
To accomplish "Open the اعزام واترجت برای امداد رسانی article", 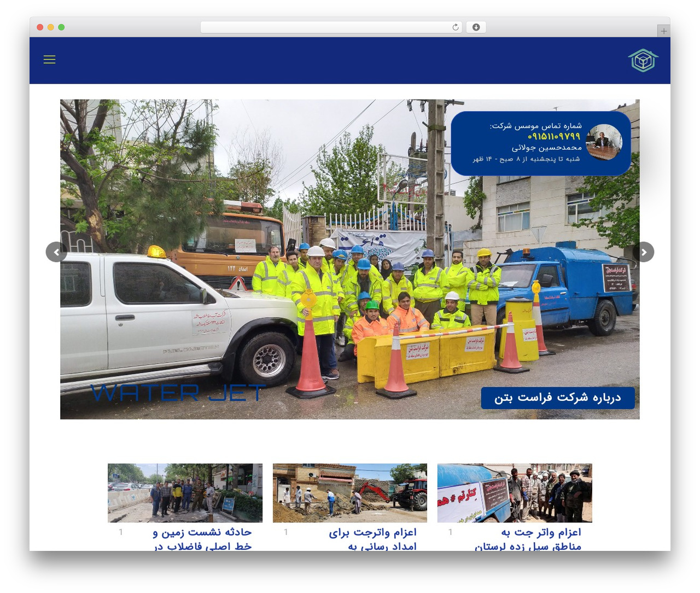I will pyautogui.click(x=373, y=539).
